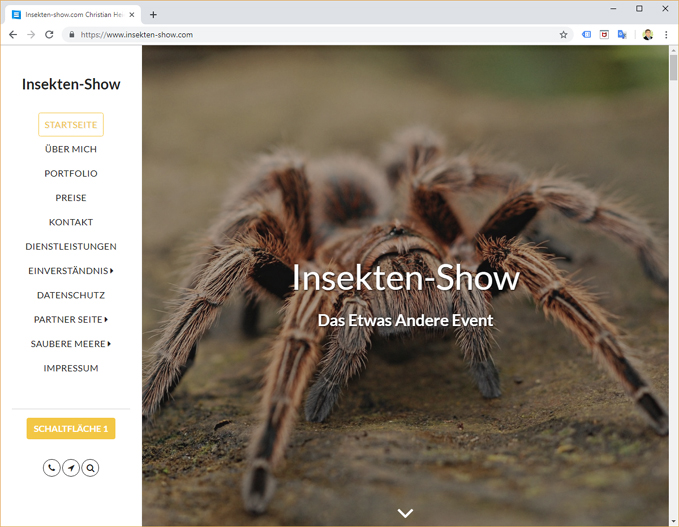
Task: Open the Über Mich page
Action: [x=71, y=149]
